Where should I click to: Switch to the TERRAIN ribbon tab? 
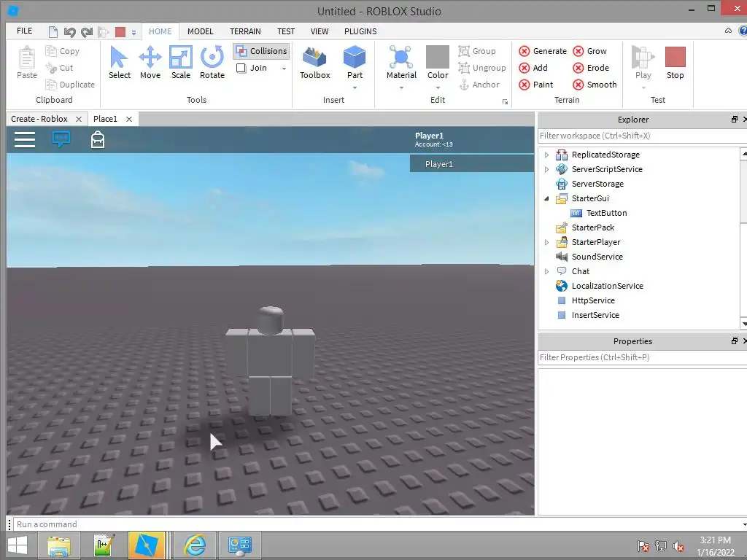tap(245, 31)
